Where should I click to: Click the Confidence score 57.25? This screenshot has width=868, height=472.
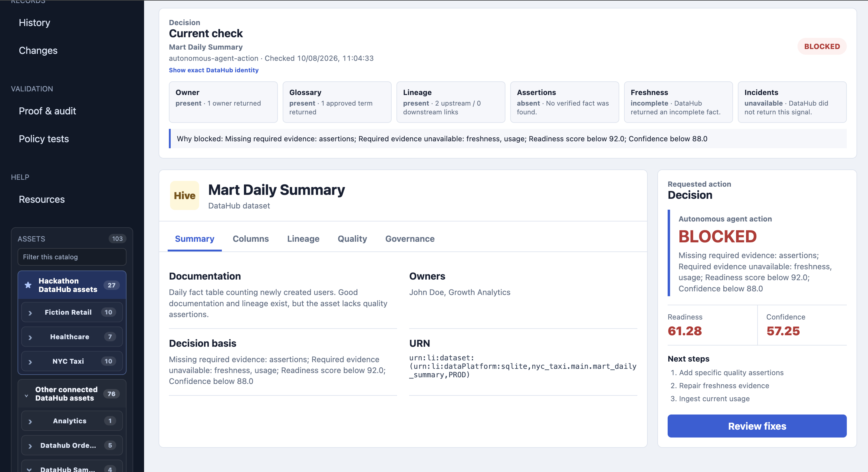pyautogui.click(x=783, y=331)
